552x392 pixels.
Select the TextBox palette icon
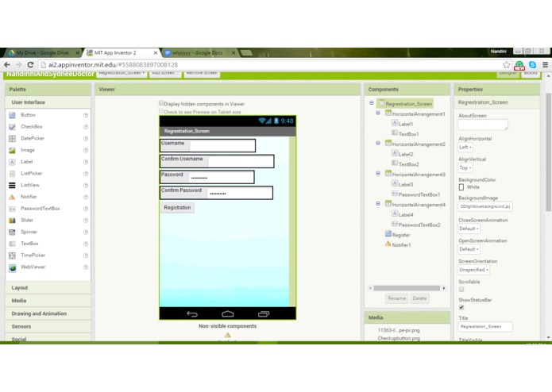12,244
